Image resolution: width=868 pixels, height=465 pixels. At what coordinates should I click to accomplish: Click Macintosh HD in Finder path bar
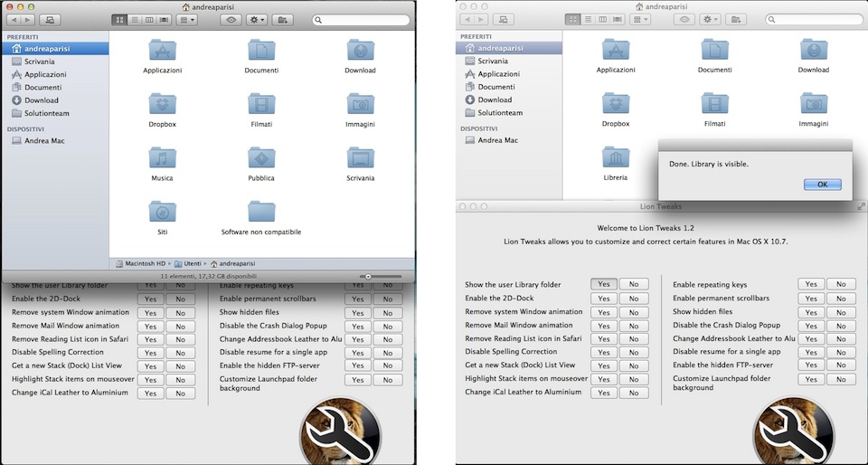[141, 263]
